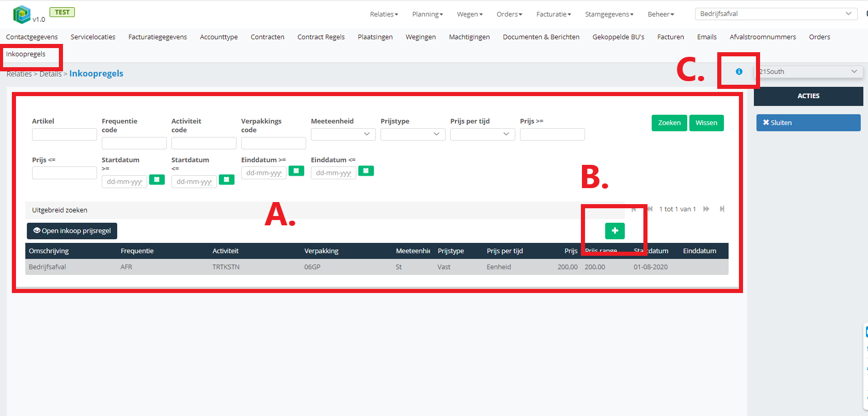Go to previous page arrow
The width and height of the screenshot is (868, 416).
[x=650, y=209]
